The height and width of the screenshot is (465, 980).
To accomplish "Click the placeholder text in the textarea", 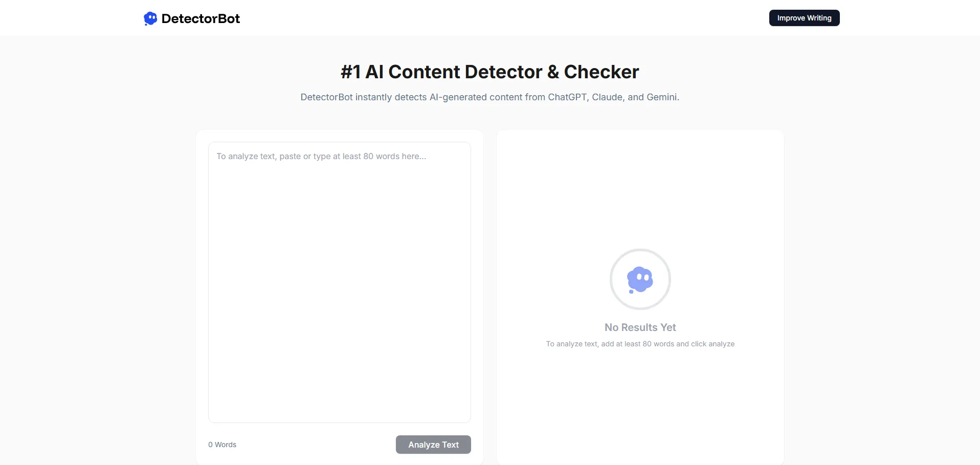I will pos(321,157).
